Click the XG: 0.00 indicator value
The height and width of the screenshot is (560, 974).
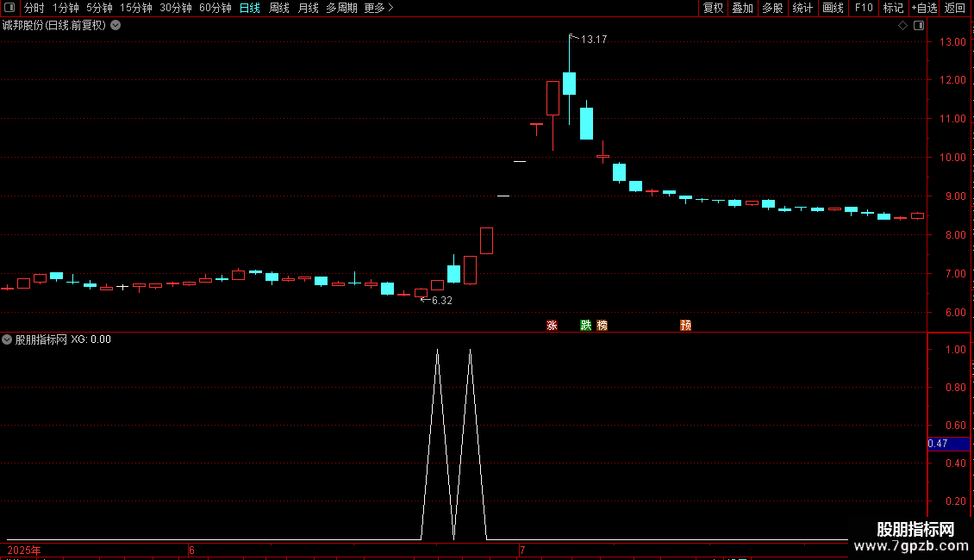point(91,339)
